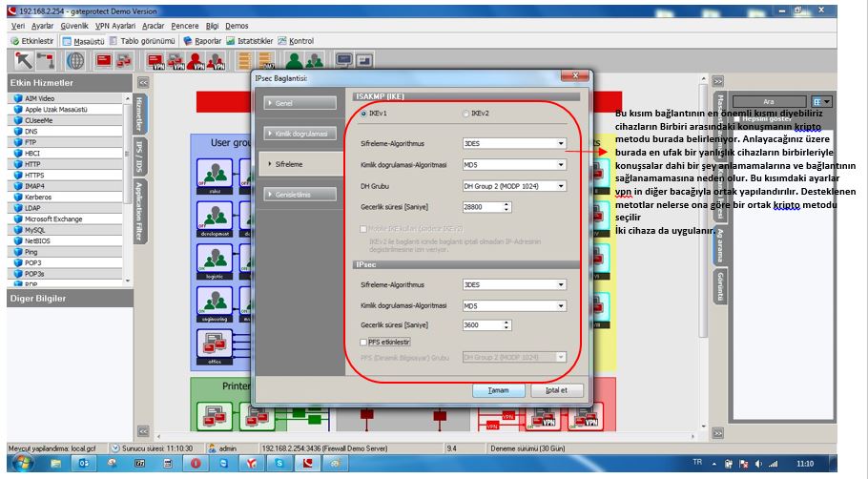Click the Iptal et button
Viewport: 868px width, 479px height.
(x=556, y=390)
